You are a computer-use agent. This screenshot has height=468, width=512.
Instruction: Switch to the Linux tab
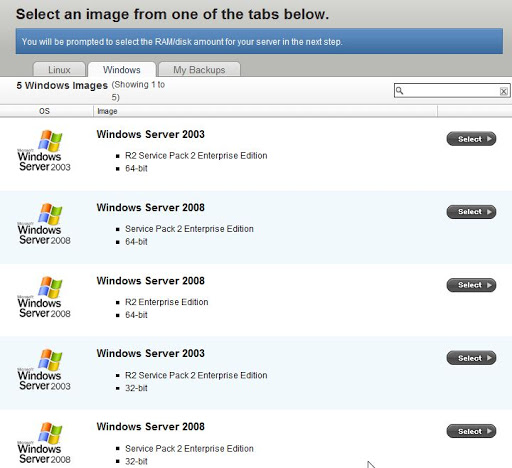59,70
